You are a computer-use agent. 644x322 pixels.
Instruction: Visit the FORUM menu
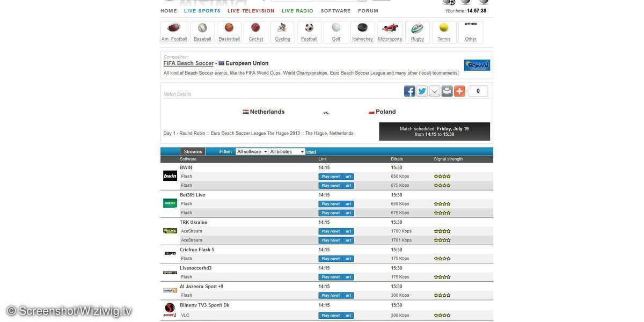pyautogui.click(x=368, y=11)
